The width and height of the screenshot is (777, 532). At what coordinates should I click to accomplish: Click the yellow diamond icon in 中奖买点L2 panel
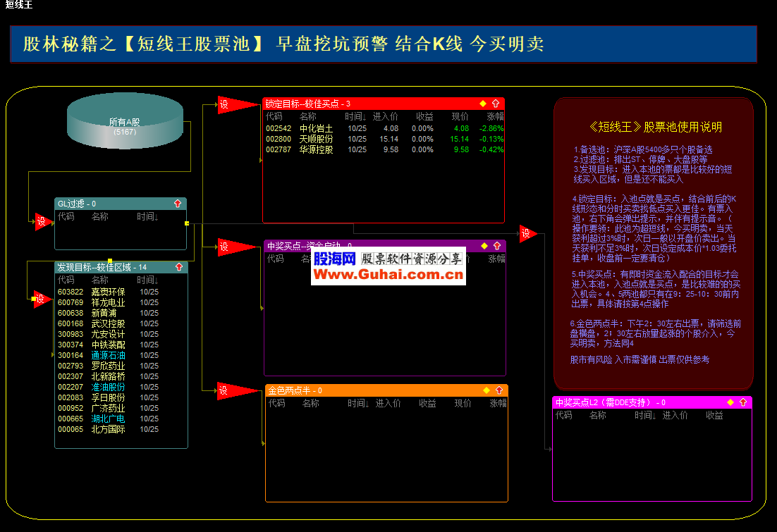730,402
